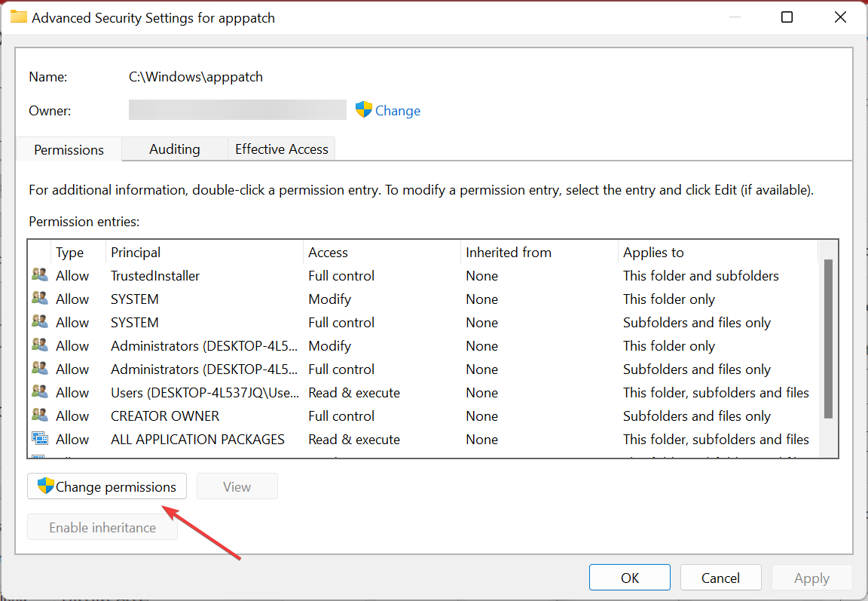The width and height of the screenshot is (868, 601).
Task: Click the user icon of Administrators Full control row
Action: 39,368
